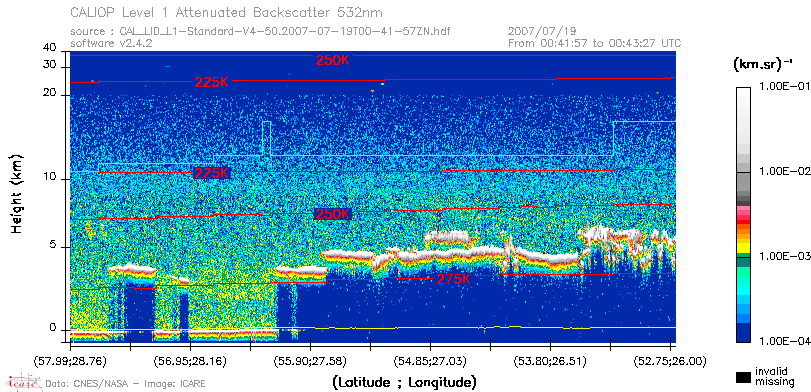This screenshot has height=392, width=811.
Task: Click the y-axis tick label '40'
Action: (x=50, y=47)
